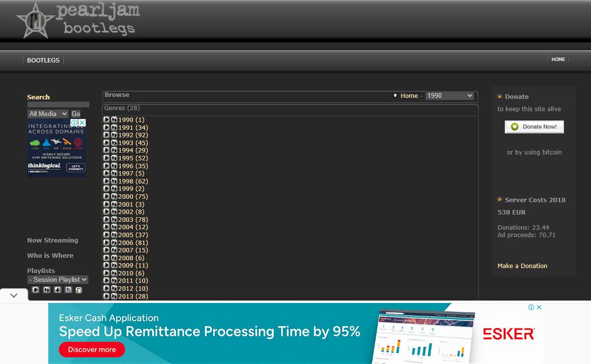591x364 pixels.
Task: Open the Who is Where section
Action: click(50, 255)
